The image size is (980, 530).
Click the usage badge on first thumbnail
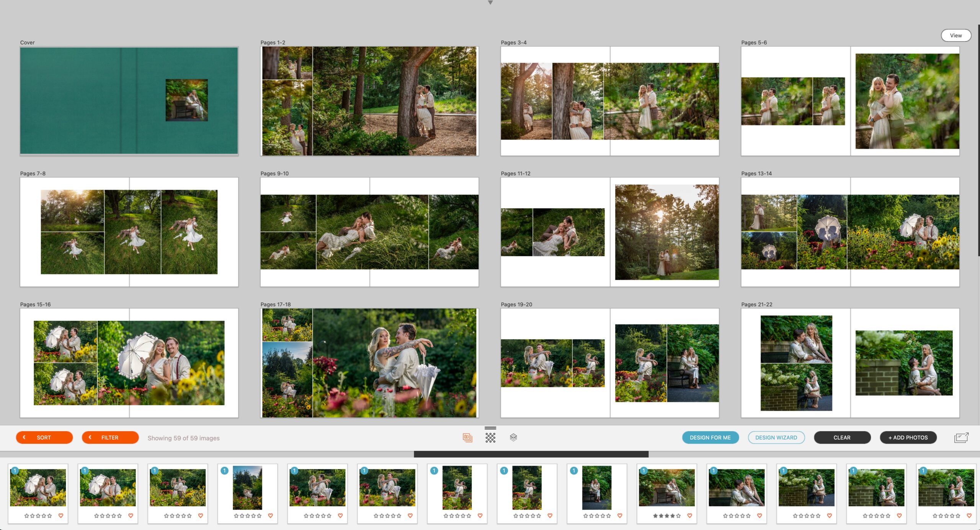click(15, 470)
